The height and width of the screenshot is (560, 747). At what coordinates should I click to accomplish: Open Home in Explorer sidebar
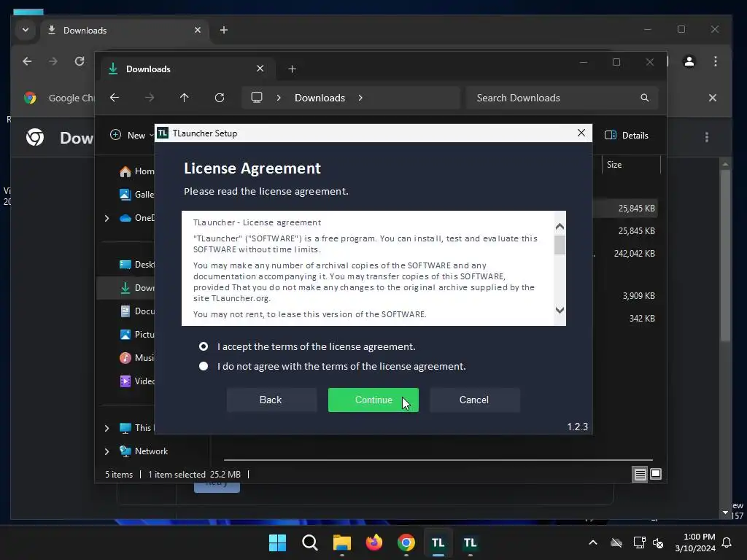tap(136, 171)
